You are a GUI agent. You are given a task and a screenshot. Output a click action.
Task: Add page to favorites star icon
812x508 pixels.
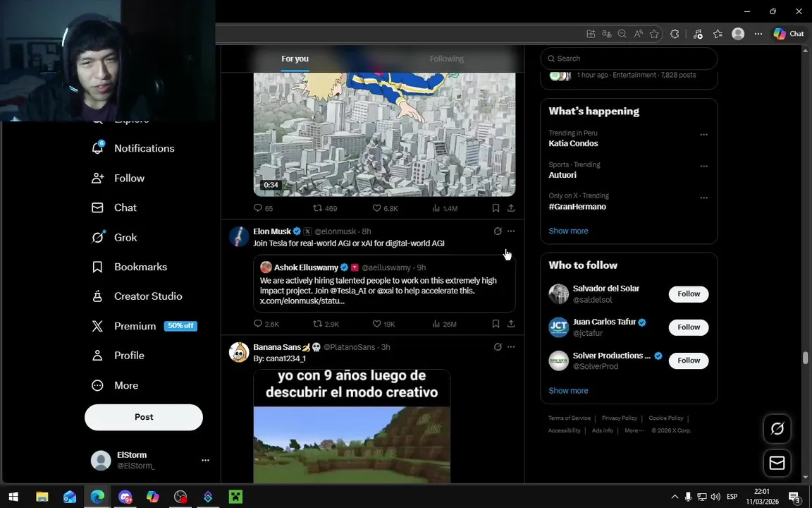(x=654, y=34)
